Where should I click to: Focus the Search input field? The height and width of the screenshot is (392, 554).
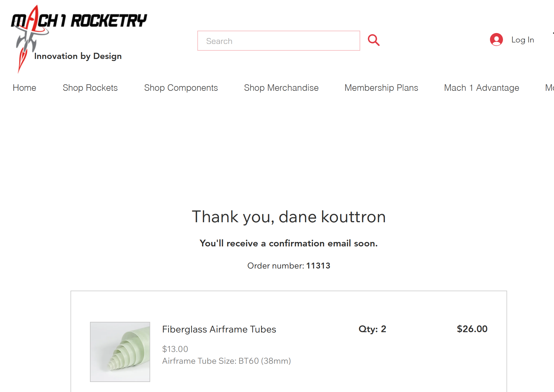click(x=278, y=41)
